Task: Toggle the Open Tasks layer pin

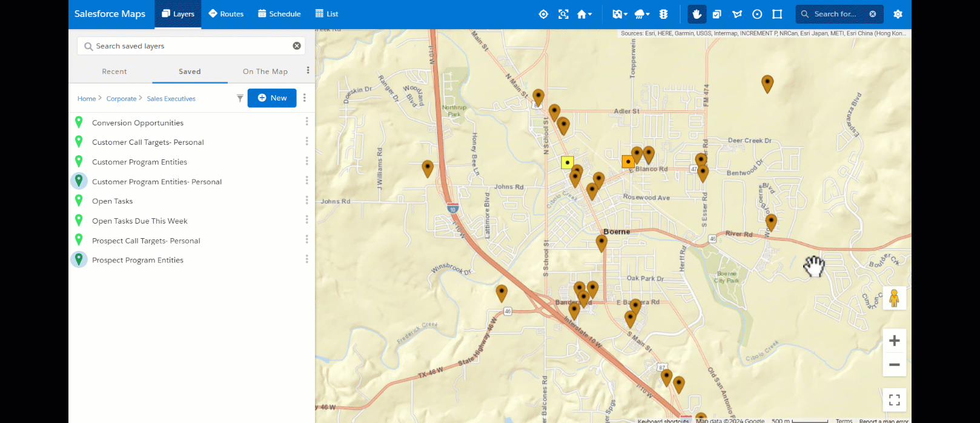Action: 79,201
